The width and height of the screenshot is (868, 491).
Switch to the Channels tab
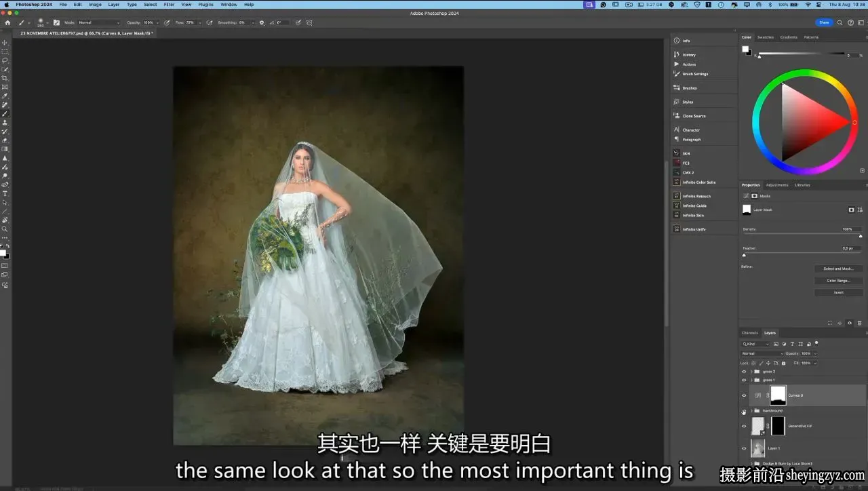coord(749,333)
